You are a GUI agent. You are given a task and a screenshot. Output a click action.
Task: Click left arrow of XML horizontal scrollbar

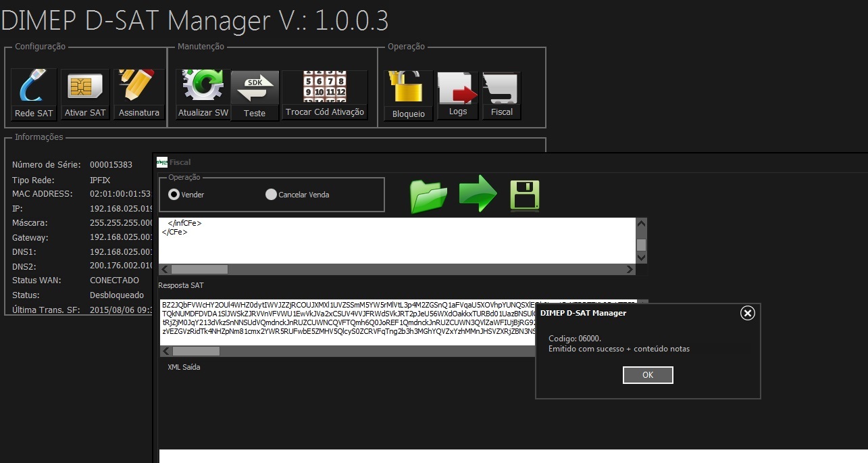point(164,269)
